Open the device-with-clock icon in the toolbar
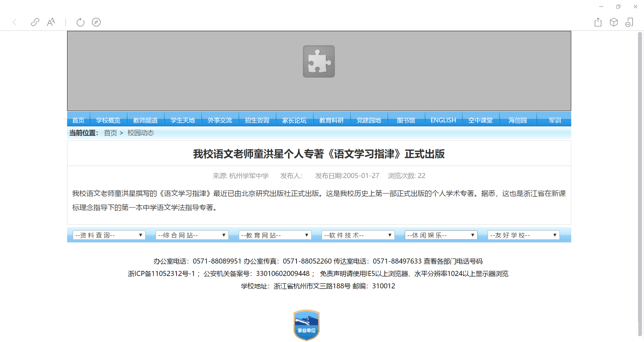Image resolution: width=644 pixels, height=342 pixels. tap(629, 22)
